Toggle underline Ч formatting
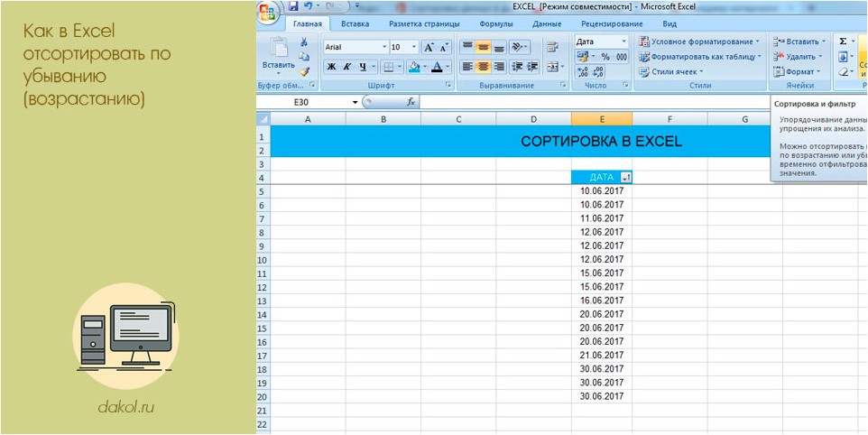This screenshot has width=868, height=435. click(363, 67)
